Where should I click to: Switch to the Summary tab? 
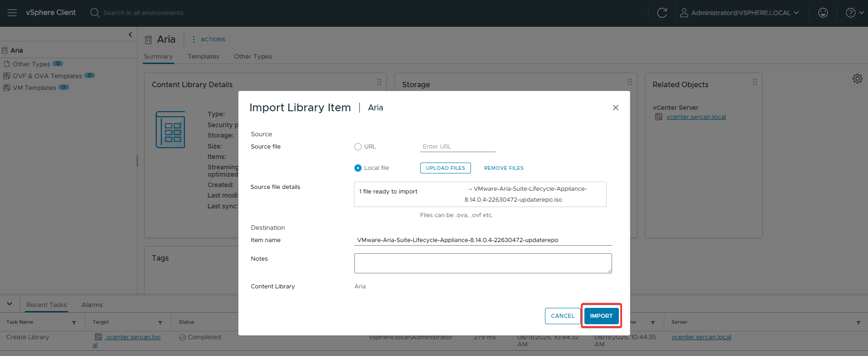click(x=158, y=56)
